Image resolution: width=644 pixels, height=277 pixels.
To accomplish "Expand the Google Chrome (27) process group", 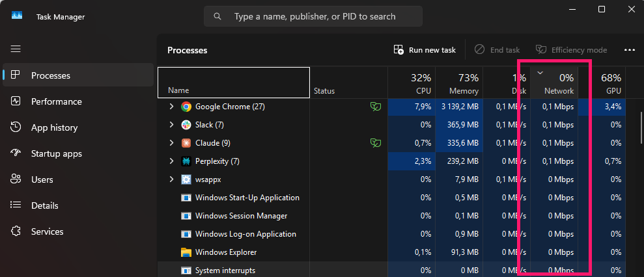I will (172, 107).
